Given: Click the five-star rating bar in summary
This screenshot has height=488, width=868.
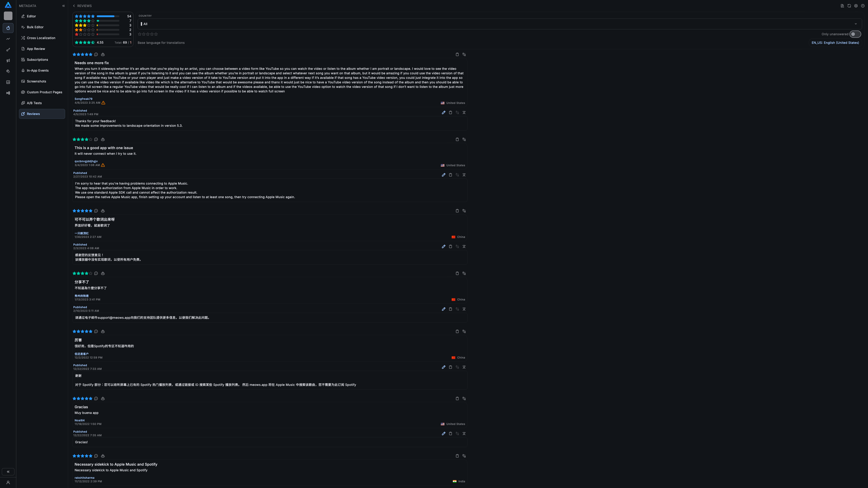Looking at the screenshot, I should pyautogui.click(x=108, y=16).
